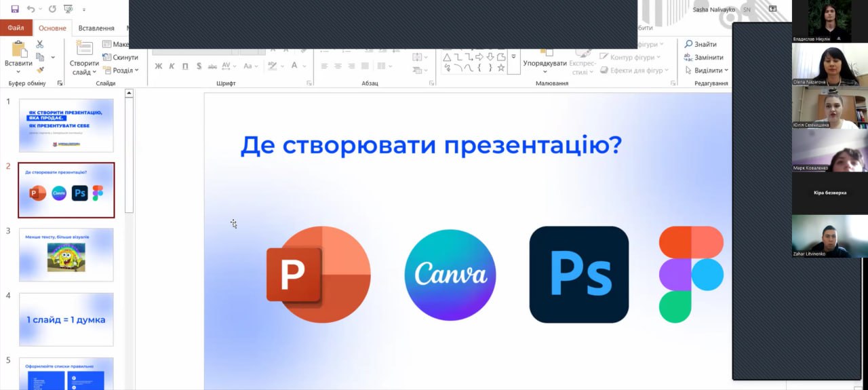Viewport: 868px width, 390px height.
Task: Click the star shape in shapes gallery
Action: coord(501,68)
